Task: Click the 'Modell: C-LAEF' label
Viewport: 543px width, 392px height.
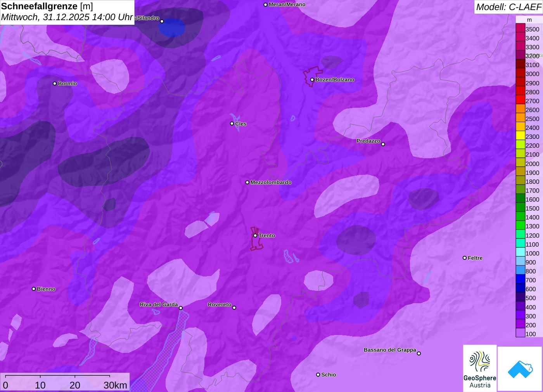Action: point(508,7)
